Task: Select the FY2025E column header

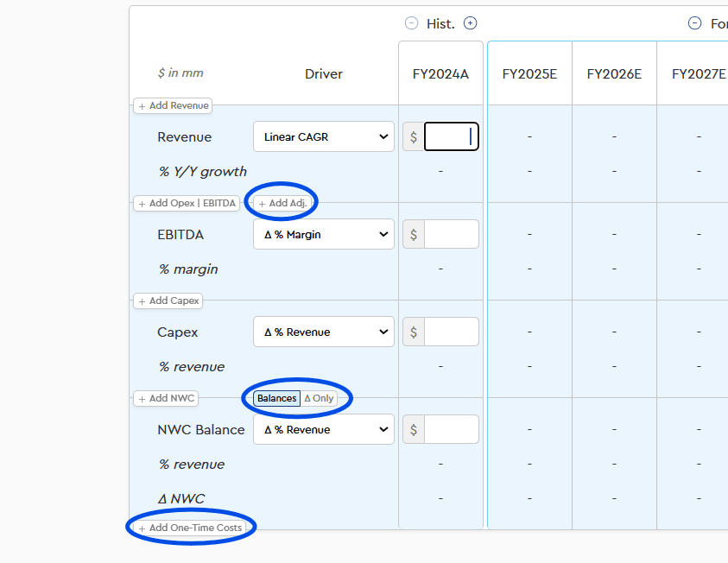Action: pos(529,73)
